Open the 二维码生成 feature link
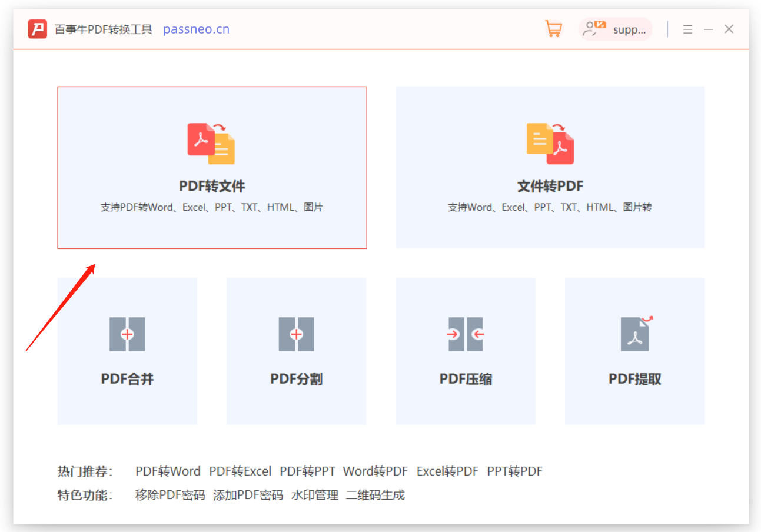 375,495
